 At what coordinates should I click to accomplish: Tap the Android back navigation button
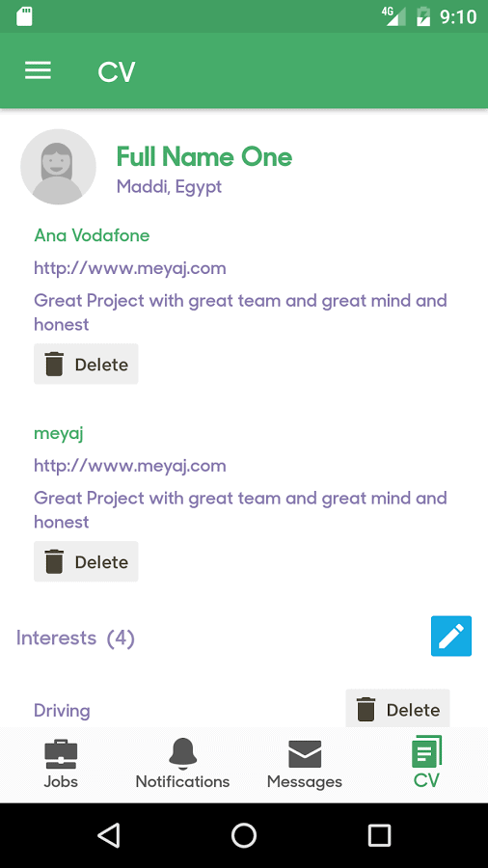[x=109, y=835]
